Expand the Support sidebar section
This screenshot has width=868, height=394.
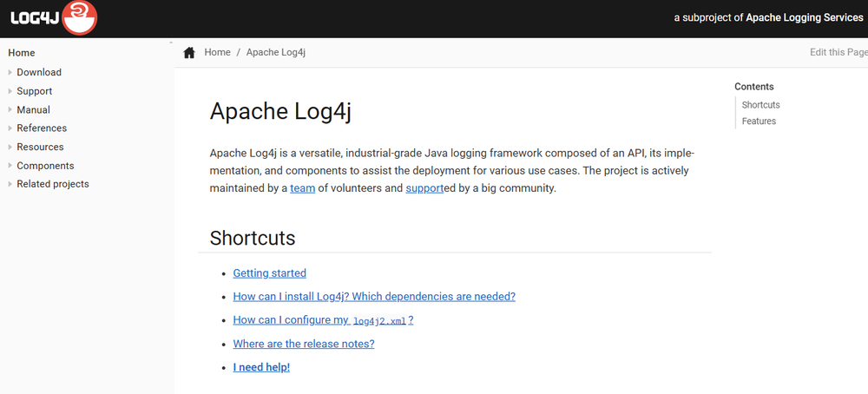click(x=10, y=91)
